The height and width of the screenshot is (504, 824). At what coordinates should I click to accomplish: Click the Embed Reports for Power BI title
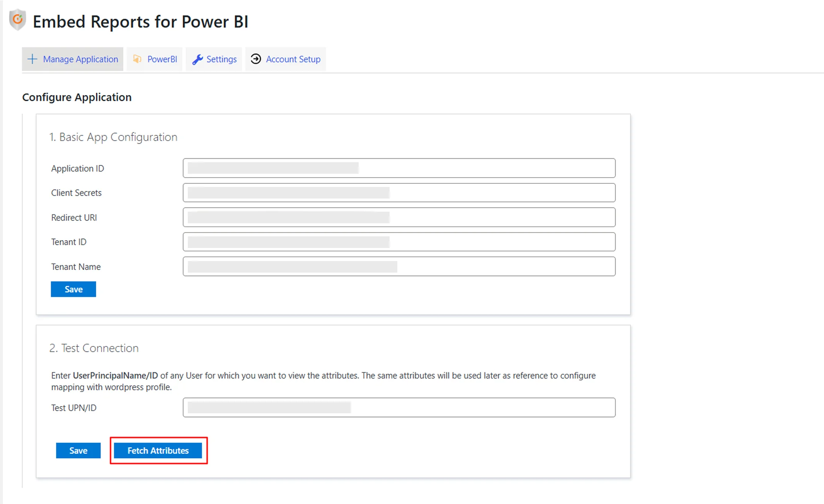tap(140, 22)
